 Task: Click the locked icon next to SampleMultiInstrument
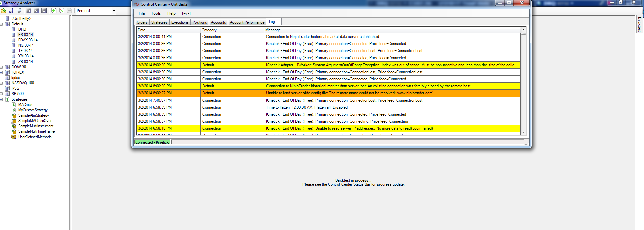(x=14, y=126)
